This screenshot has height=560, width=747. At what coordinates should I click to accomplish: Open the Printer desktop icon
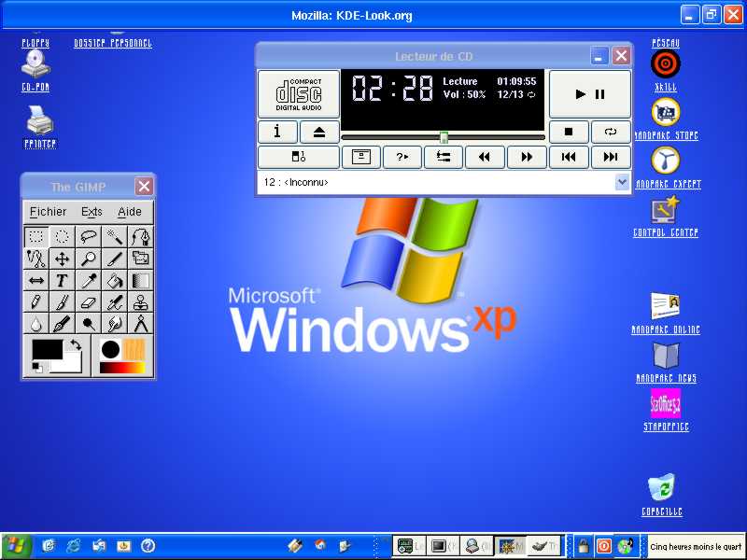(40, 127)
